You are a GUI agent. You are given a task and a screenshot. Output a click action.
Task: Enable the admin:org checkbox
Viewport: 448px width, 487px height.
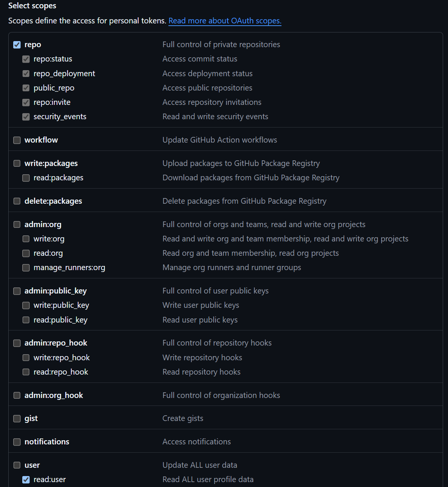pos(17,224)
